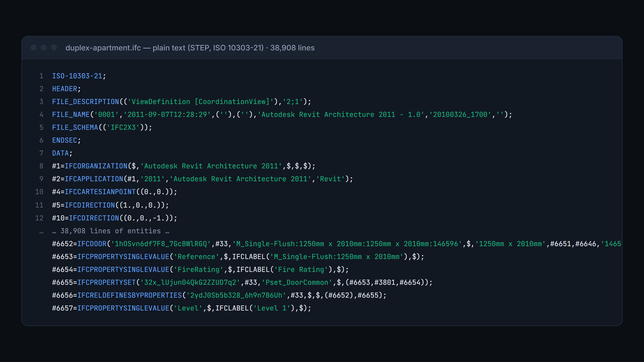Click the FILE_SCHEMA keyword
The image size is (644, 362).
click(x=75, y=127)
